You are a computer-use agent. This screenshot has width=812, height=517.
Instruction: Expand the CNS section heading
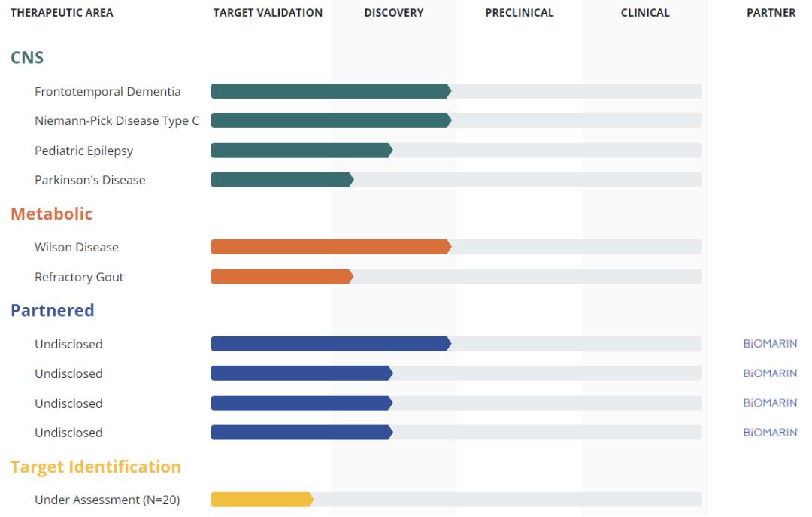(x=27, y=58)
